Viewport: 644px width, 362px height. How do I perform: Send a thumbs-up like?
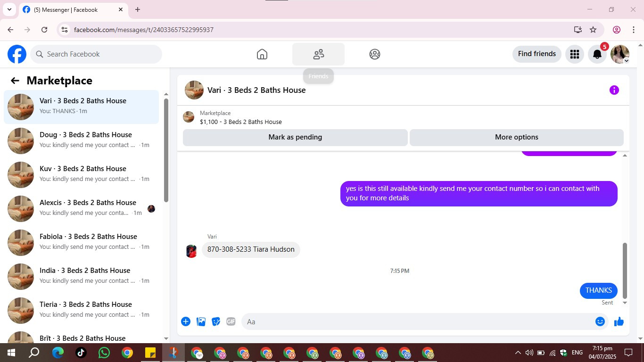tap(619, 321)
